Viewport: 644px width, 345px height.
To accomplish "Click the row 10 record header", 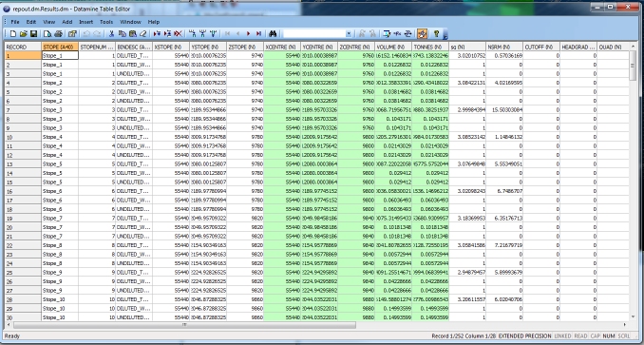I will click(23, 137).
